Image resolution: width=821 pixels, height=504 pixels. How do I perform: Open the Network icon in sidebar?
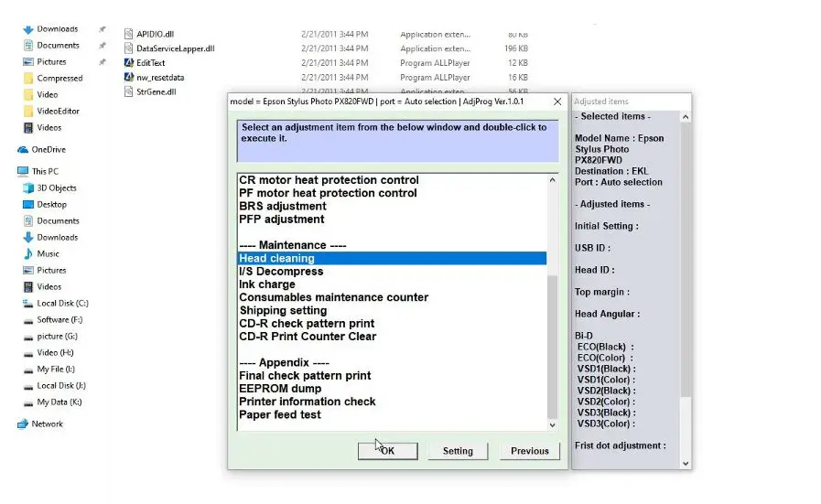(x=23, y=424)
